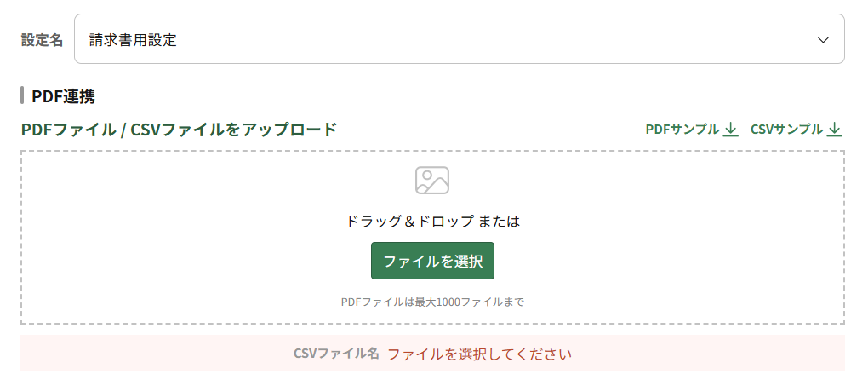The image size is (868, 380).
Task: Click the CSVファイル名 label
Action: [336, 354]
